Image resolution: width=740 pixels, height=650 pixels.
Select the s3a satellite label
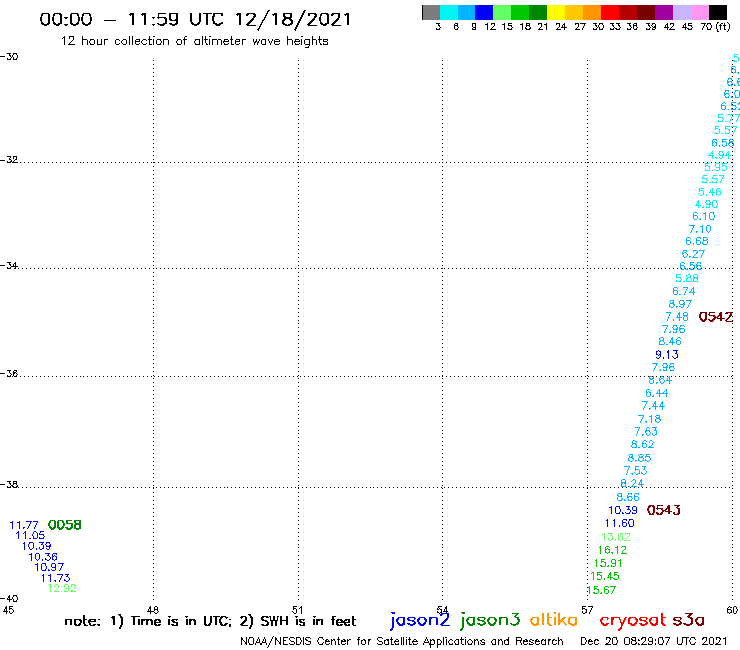[x=688, y=620]
